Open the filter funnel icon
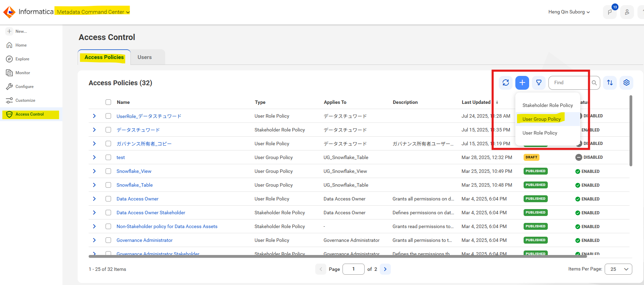 [x=539, y=82]
